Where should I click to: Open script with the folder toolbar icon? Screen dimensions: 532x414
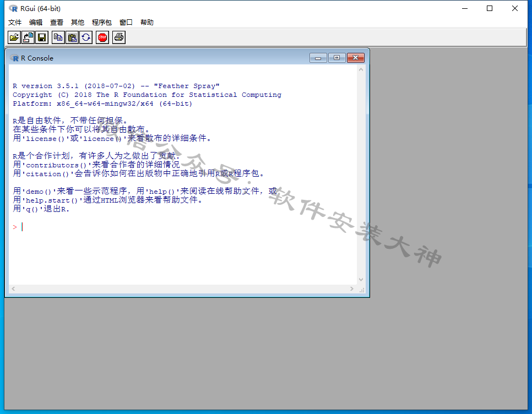click(x=14, y=37)
